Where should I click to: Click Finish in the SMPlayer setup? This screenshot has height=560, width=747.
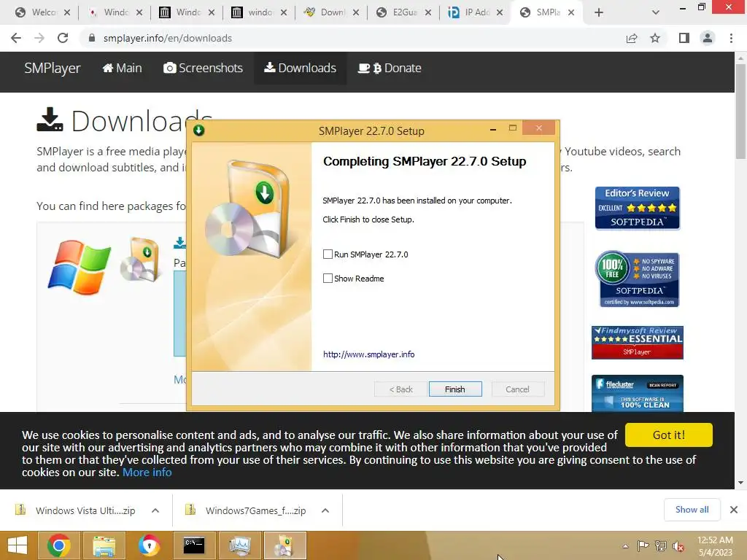(x=455, y=389)
